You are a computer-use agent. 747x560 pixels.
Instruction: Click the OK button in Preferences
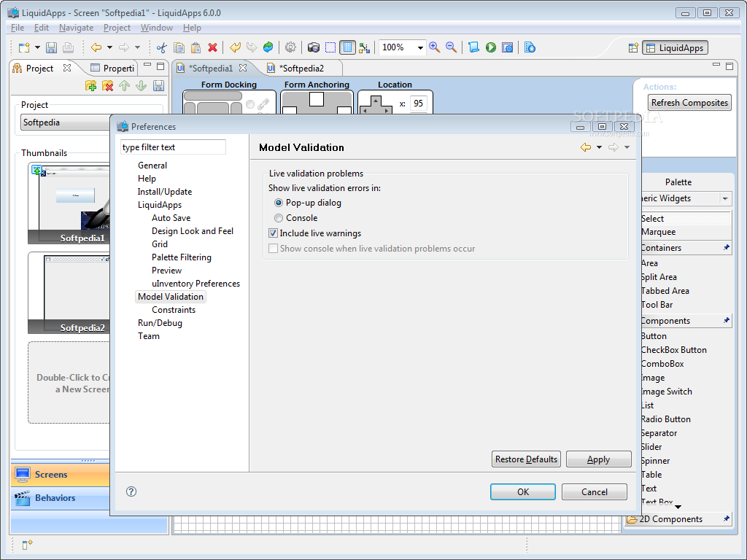(522, 492)
